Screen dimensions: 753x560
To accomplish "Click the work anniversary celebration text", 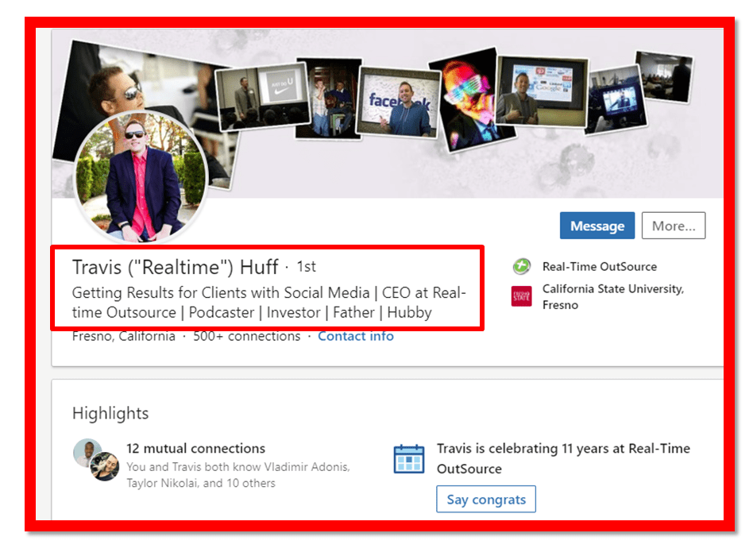I will tap(562, 458).
